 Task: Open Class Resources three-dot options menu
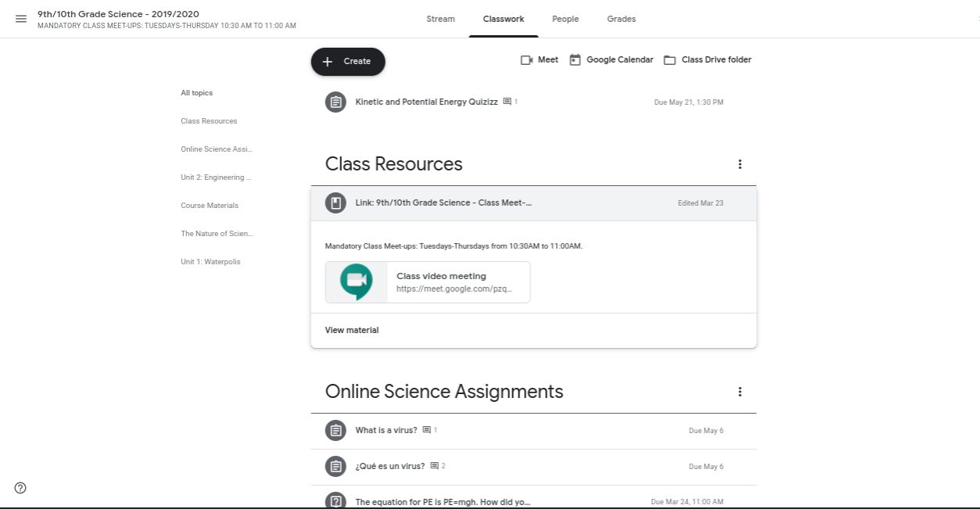click(740, 164)
